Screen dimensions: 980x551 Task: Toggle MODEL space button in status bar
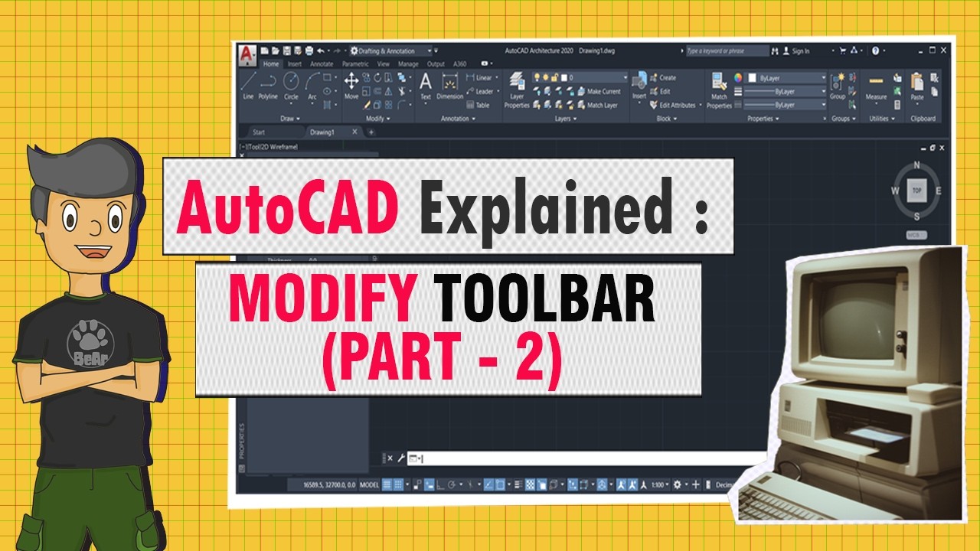[369, 484]
